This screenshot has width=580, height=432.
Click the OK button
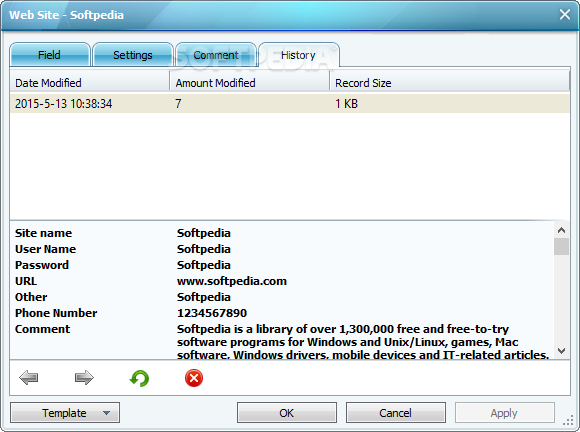[287, 412]
